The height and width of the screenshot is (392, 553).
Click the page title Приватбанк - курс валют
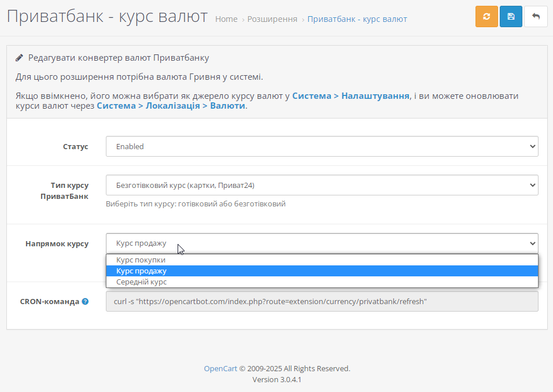pyautogui.click(x=107, y=16)
